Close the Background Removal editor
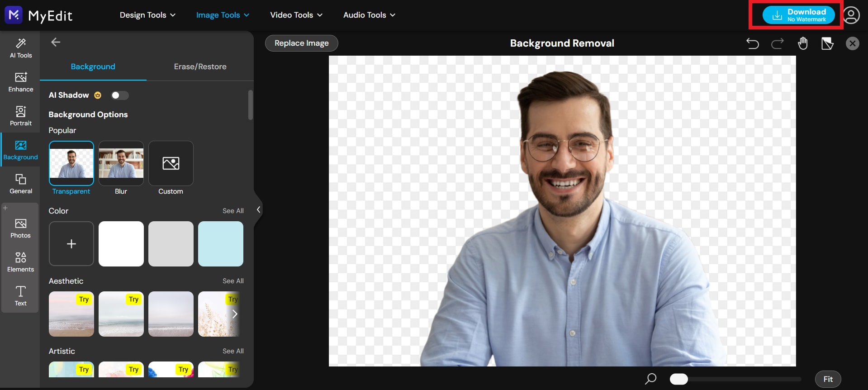868x390 pixels. 853,43
